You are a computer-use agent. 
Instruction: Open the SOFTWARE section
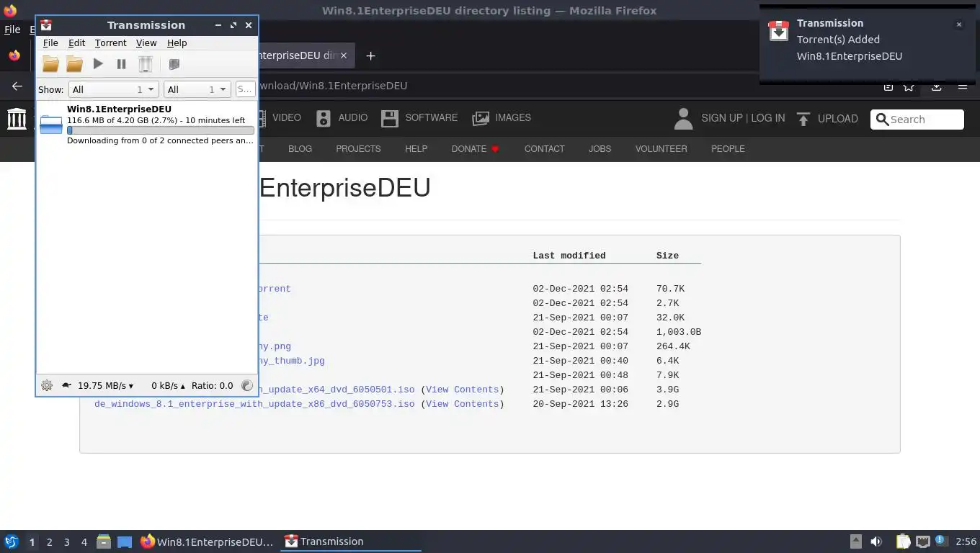point(419,118)
